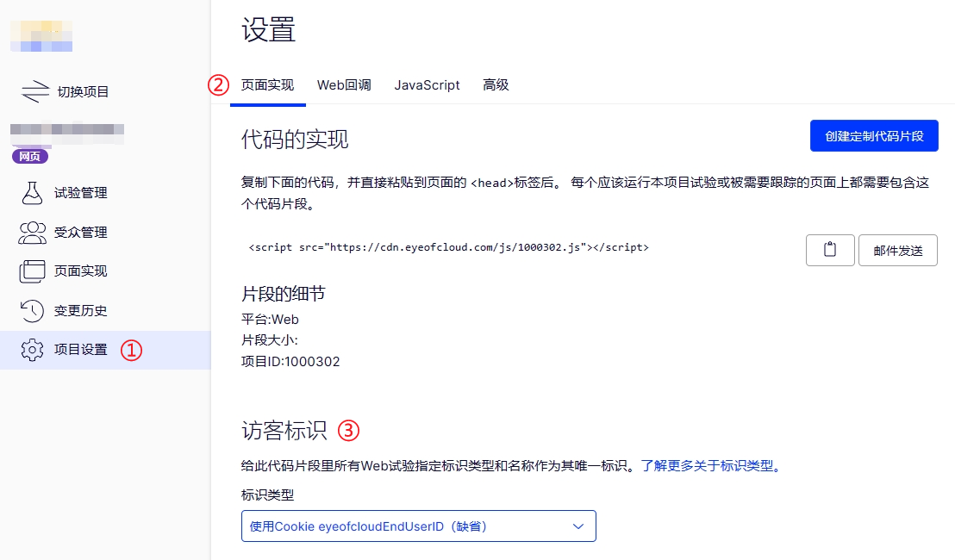Select the 页面实现 window icon in sidebar
This screenshot has width=955, height=560.
tap(32, 271)
